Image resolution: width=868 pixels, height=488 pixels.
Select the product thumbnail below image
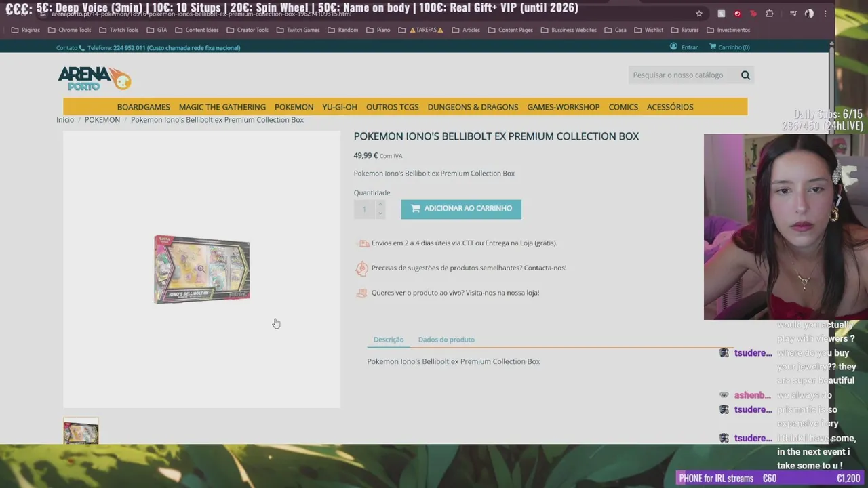point(81,431)
